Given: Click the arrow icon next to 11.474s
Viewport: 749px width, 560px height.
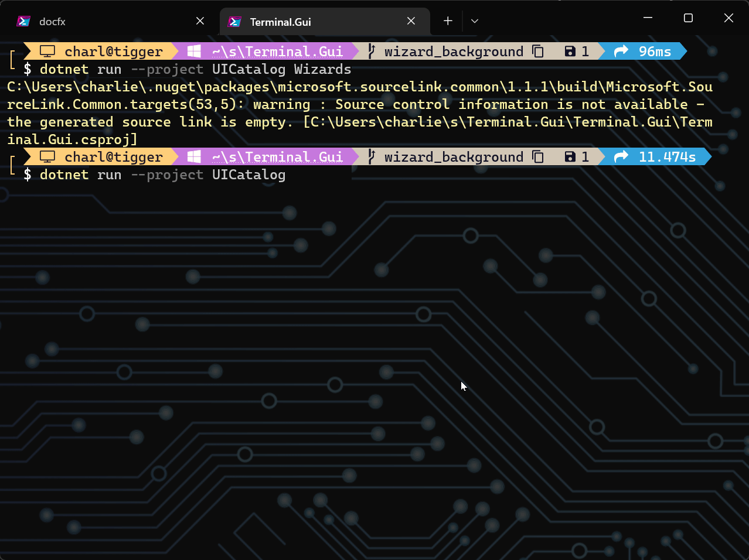Looking at the screenshot, I should pyautogui.click(x=621, y=157).
